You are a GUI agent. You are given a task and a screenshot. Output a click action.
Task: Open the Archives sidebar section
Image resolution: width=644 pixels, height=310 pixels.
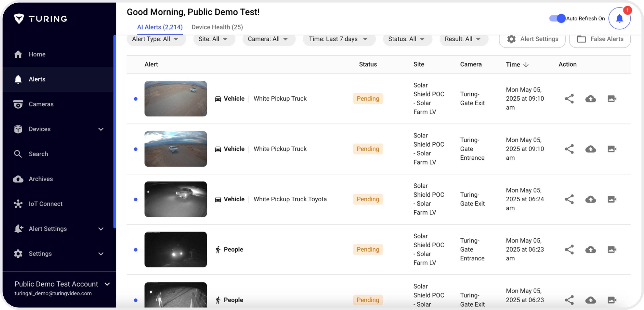[x=40, y=179]
